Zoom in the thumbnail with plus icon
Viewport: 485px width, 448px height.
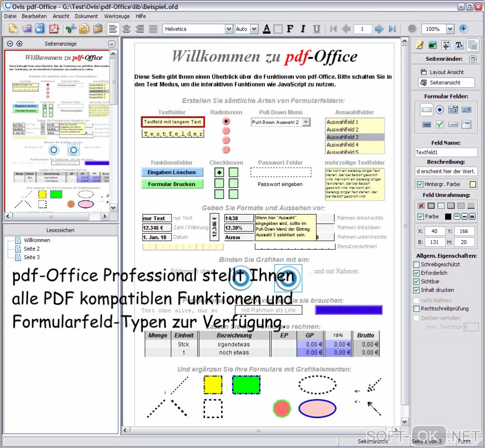point(19,44)
